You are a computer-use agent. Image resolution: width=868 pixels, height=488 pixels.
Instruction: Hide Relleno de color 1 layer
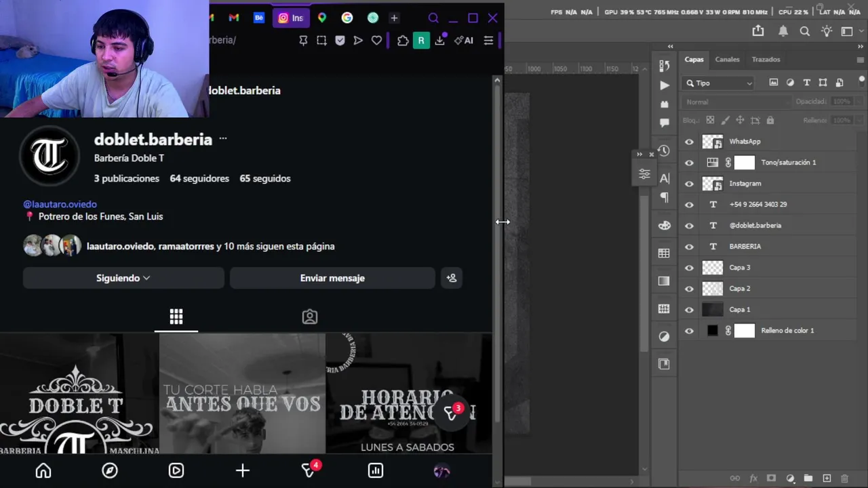[x=690, y=331]
